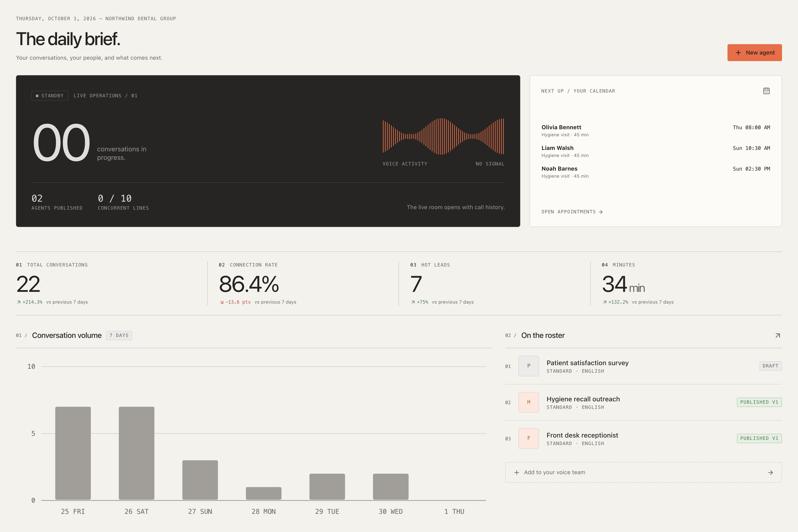Click the Thu 08:00 AM time
The width and height of the screenshot is (798, 532).
[x=751, y=128]
